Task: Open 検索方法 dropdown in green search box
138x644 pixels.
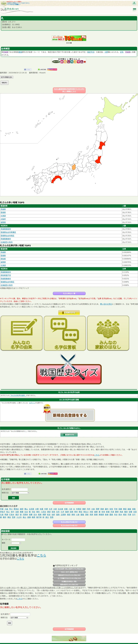Action: click(20, 493)
